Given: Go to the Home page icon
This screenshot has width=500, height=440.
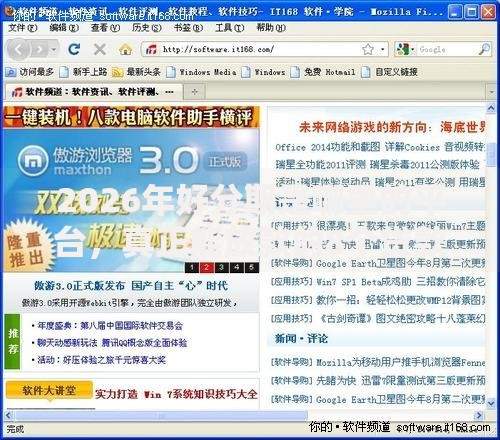Looking at the screenshot, I should click(125, 50).
